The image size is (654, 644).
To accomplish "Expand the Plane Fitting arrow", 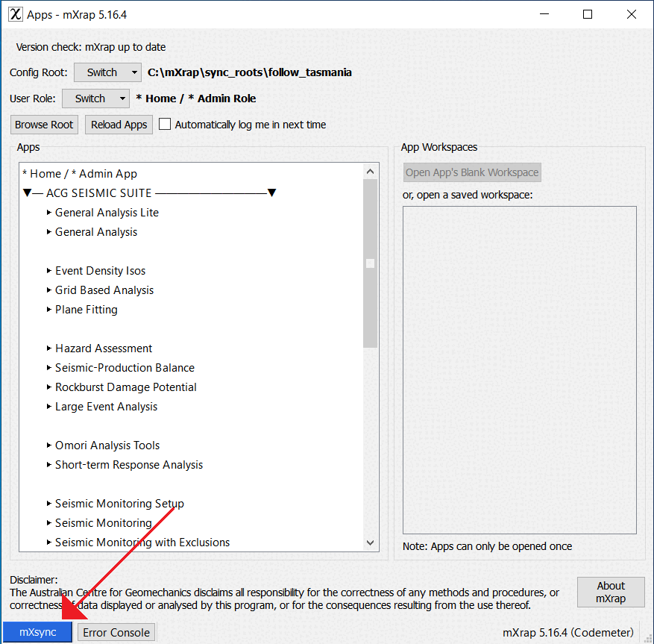I will [x=48, y=309].
